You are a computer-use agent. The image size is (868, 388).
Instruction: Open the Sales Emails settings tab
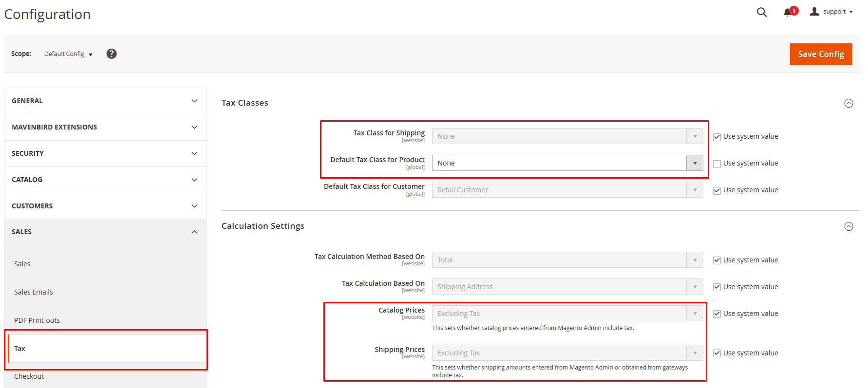click(34, 292)
